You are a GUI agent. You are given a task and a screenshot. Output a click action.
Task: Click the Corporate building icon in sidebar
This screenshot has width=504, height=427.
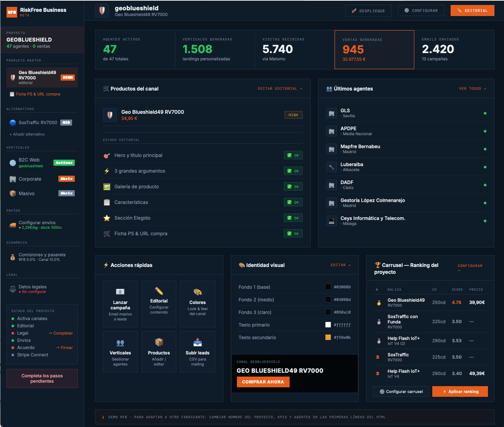pyautogui.click(x=13, y=179)
